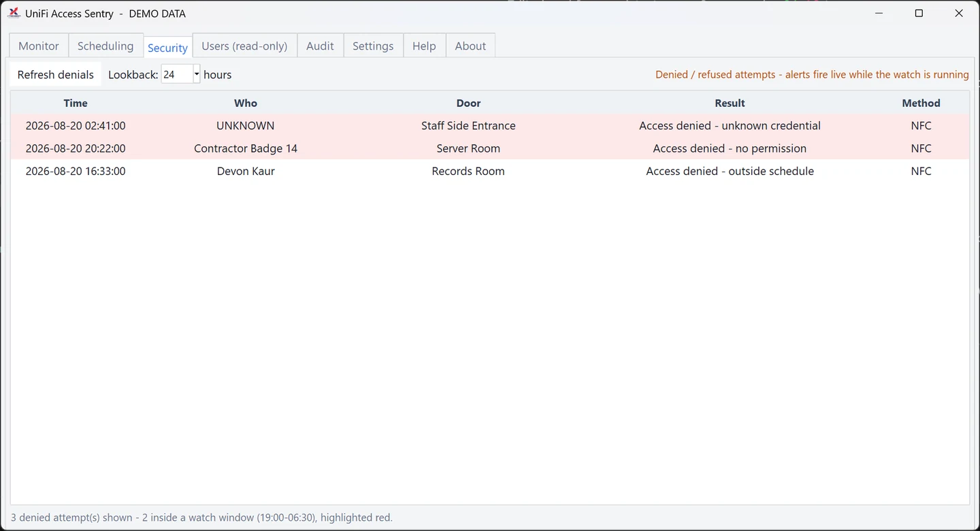Viewport: 980px width, 531px height.
Task: Click into the Lookback value field showing 24
Action: click(x=177, y=74)
